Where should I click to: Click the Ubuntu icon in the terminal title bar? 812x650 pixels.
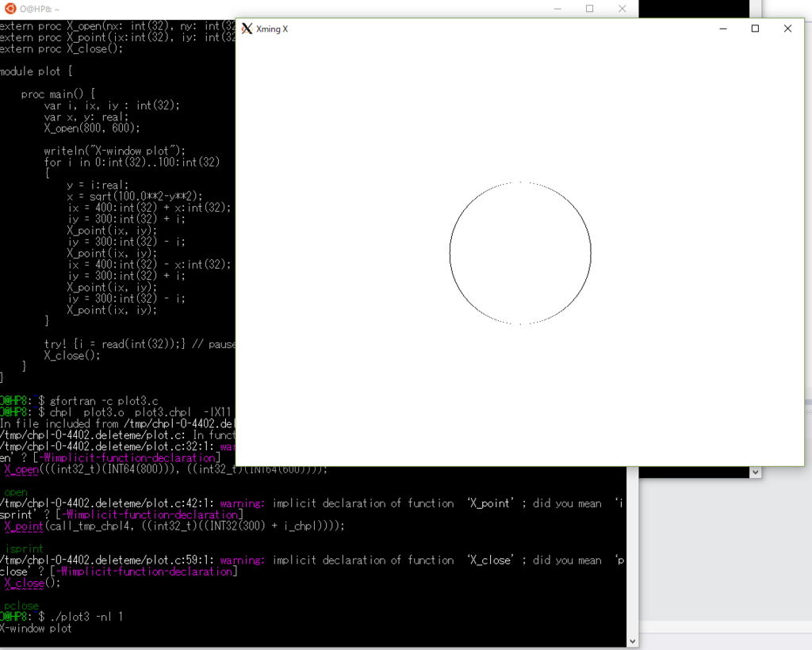pos(8,9)
